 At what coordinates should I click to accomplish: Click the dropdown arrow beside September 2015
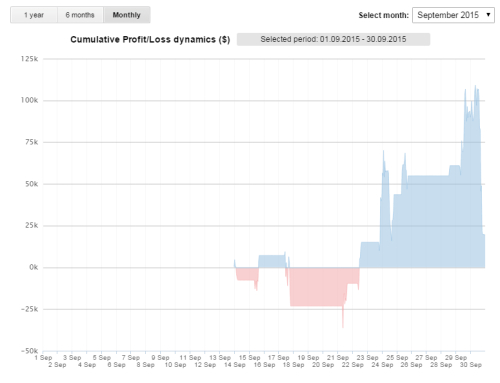click(x=488, y=15)
